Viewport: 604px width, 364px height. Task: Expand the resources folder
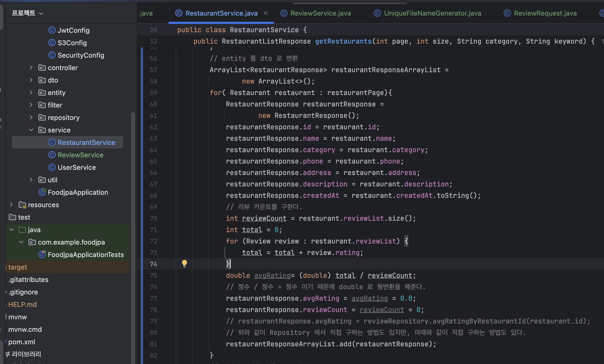coord(11,205)
